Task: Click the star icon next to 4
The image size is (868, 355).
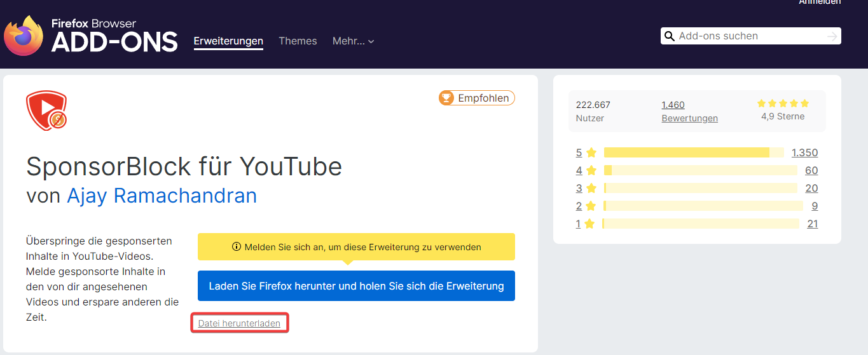Action: (x=591, y=170)
